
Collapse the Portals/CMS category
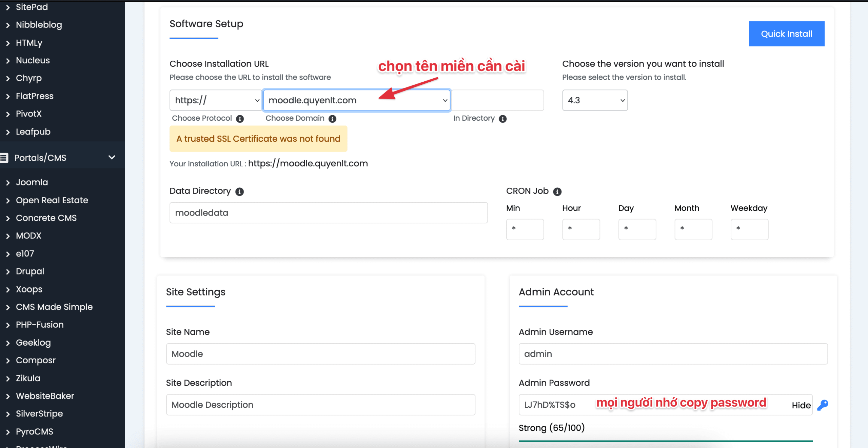(x=112, y=157)
